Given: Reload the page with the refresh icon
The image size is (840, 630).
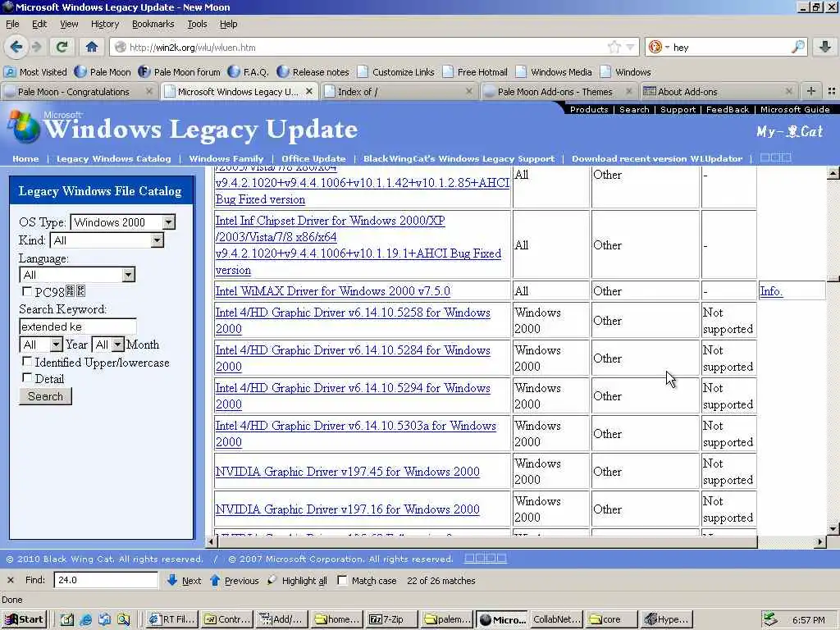Looking at the screenshot, I should coord(62,47).
